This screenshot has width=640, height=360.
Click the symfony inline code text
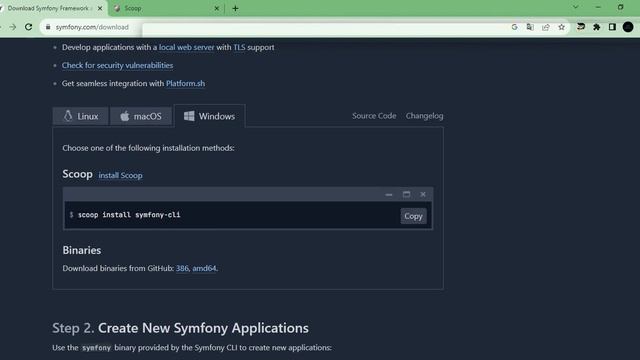[96, 348]
